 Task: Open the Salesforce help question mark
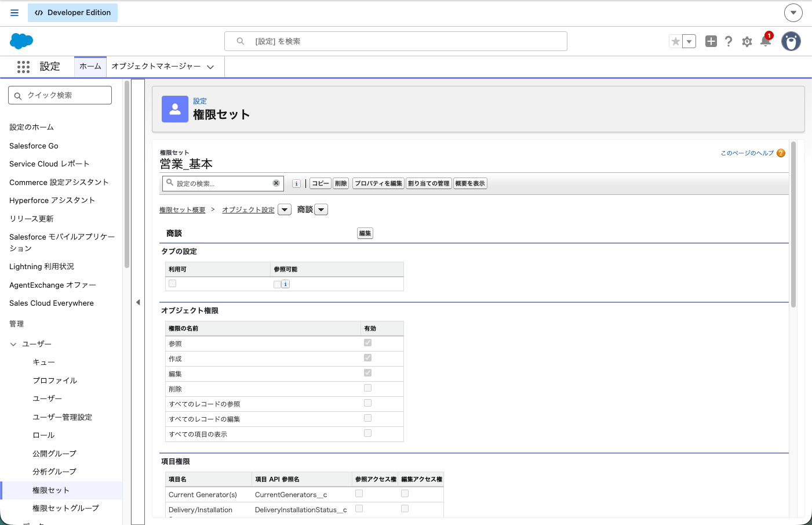[729, 41]
